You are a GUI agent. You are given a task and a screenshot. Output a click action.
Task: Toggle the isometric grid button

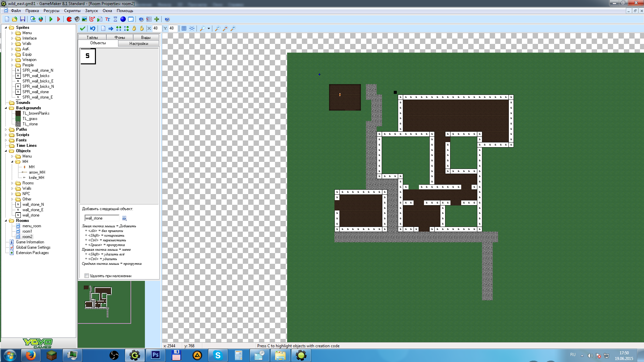[192, 28]
